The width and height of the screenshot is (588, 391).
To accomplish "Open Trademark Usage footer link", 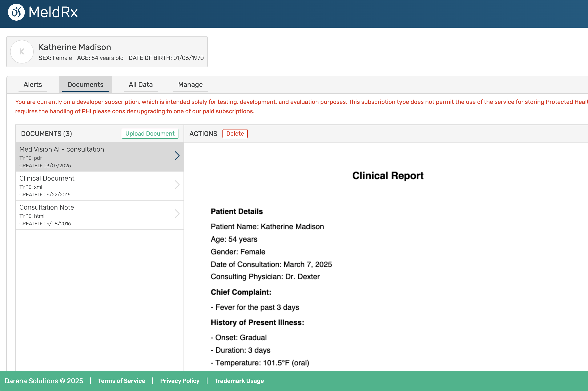I will (239, 381).
